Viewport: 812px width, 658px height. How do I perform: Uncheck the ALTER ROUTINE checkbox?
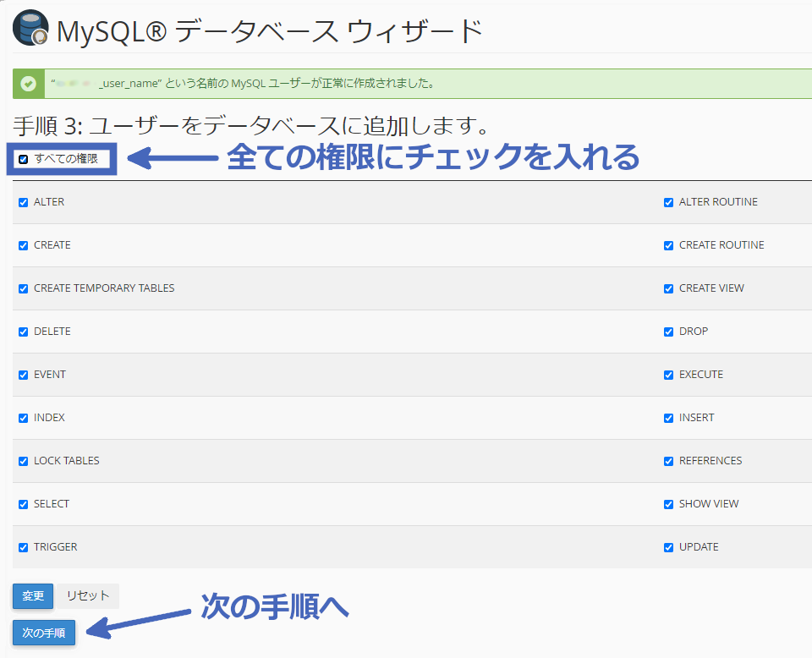pyautogui.click(x=668, y=202)
